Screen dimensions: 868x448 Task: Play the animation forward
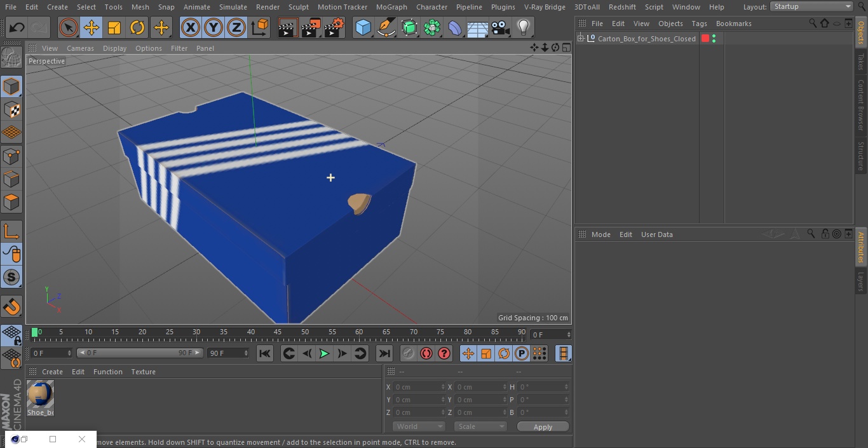[324, 353]
